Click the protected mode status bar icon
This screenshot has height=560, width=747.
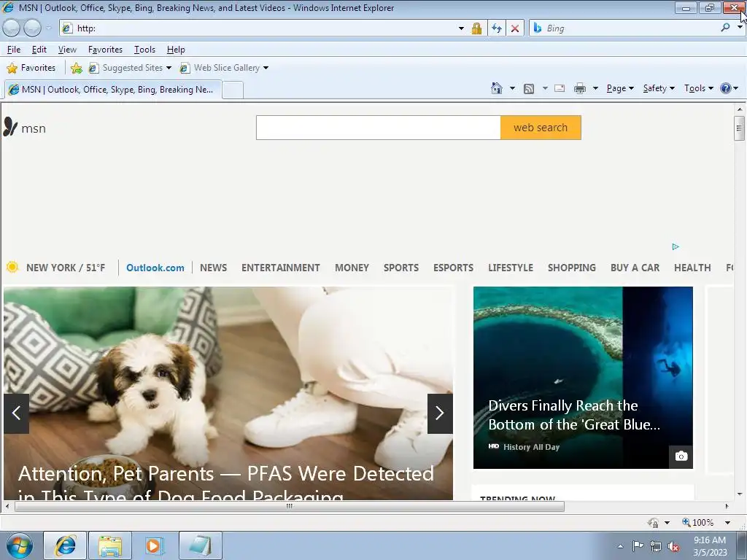(653, 522)
